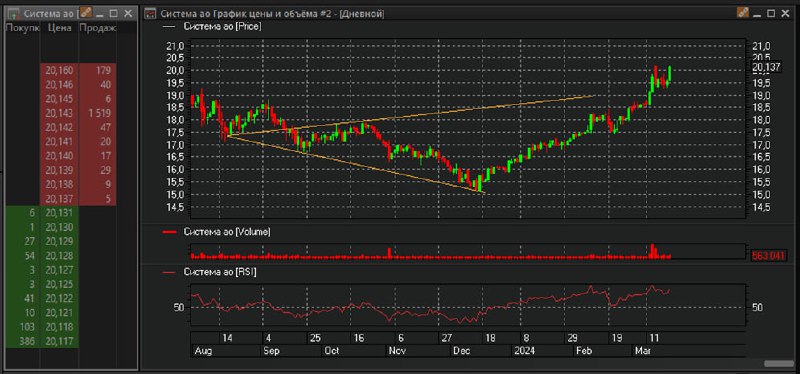Click the Oct month label on the time axis
This screenshot has height=374, width=800.
(x=332, y=351)
